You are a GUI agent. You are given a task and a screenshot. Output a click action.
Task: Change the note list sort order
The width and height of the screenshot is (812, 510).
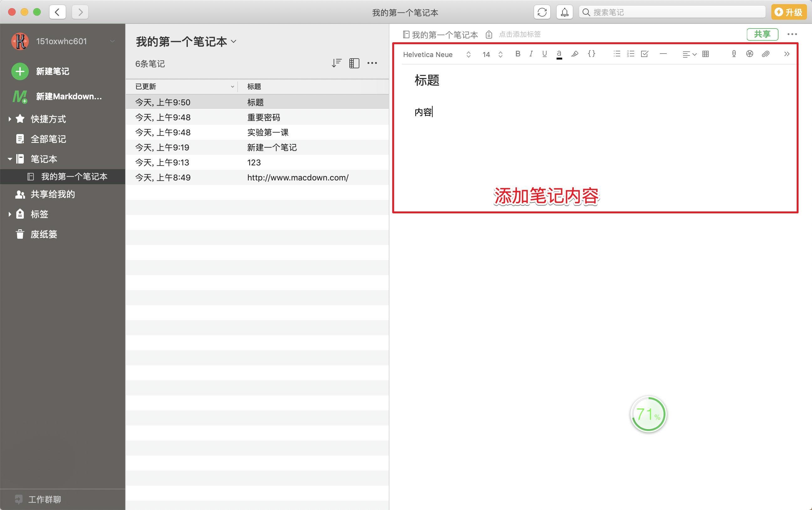[337, 63]
